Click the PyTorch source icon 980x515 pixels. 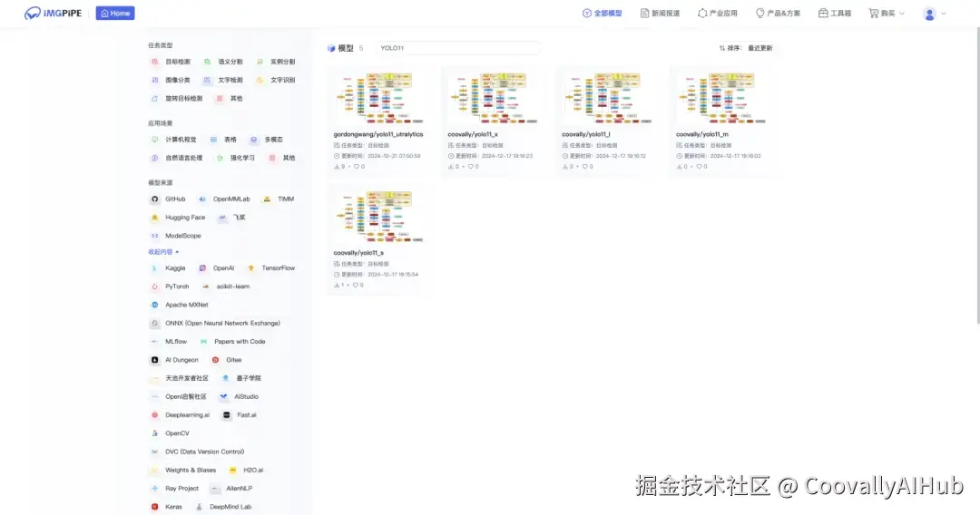tap(154, 287)
